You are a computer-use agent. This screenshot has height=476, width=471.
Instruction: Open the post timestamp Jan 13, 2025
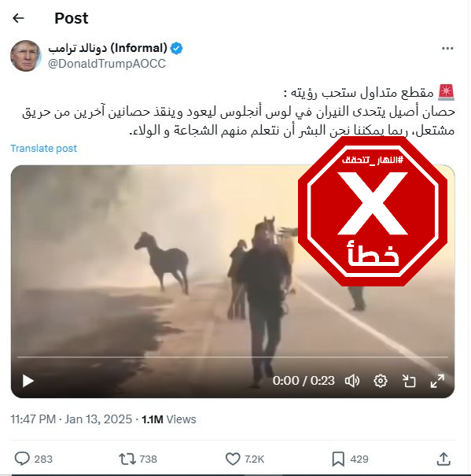pyautogui.click(x=72, y=419)
